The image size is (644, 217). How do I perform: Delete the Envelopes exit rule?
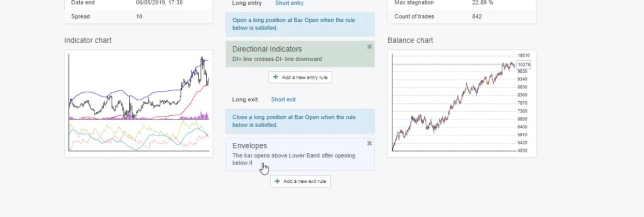click(x=369, y=143)
